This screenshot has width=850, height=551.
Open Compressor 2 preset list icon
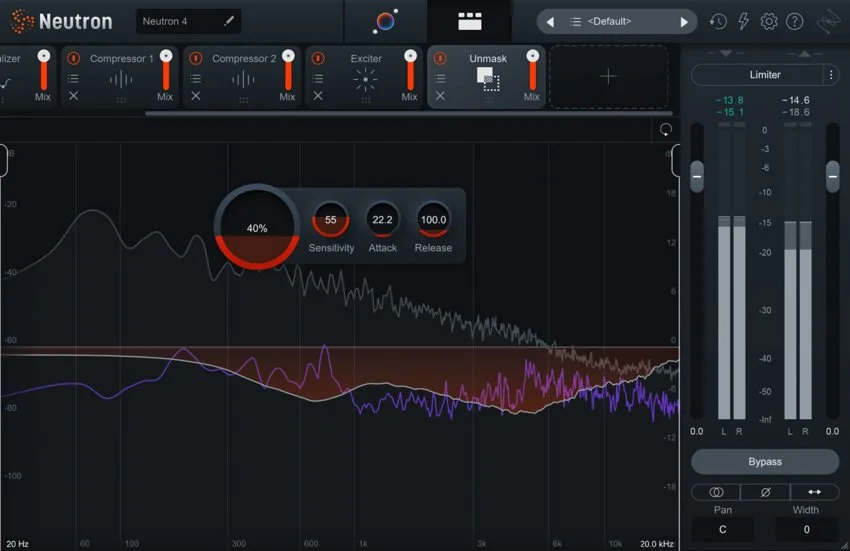point(196,79)
